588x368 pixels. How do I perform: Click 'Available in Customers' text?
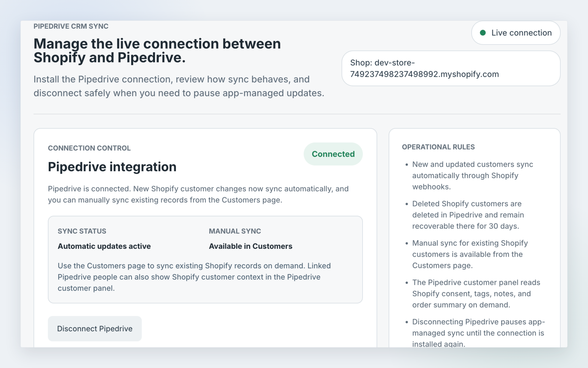click(x=251, y=246)
